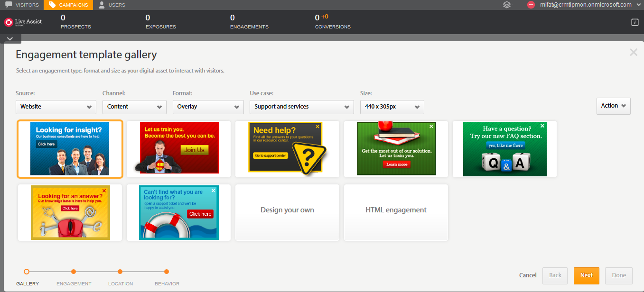Click the Next button

pos(586,275)
